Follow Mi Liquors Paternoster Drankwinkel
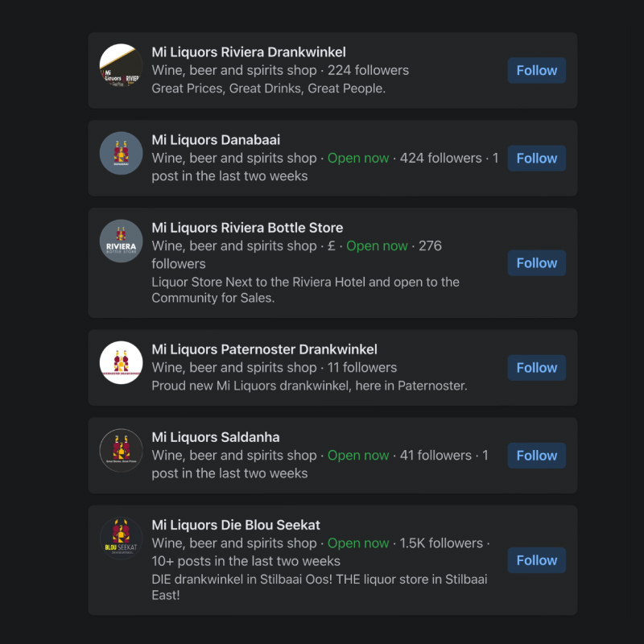The image size is (644, 644). [536, 368]
